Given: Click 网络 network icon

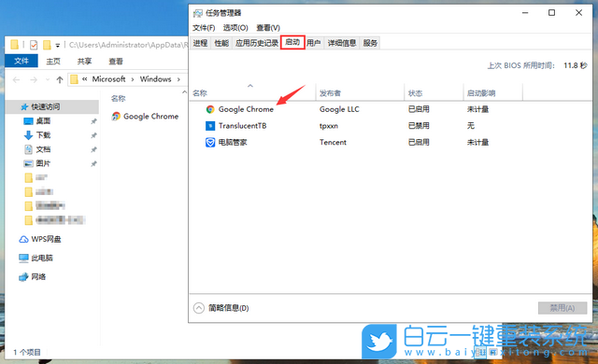Looking at the screenshot, I should pos(23,277).
